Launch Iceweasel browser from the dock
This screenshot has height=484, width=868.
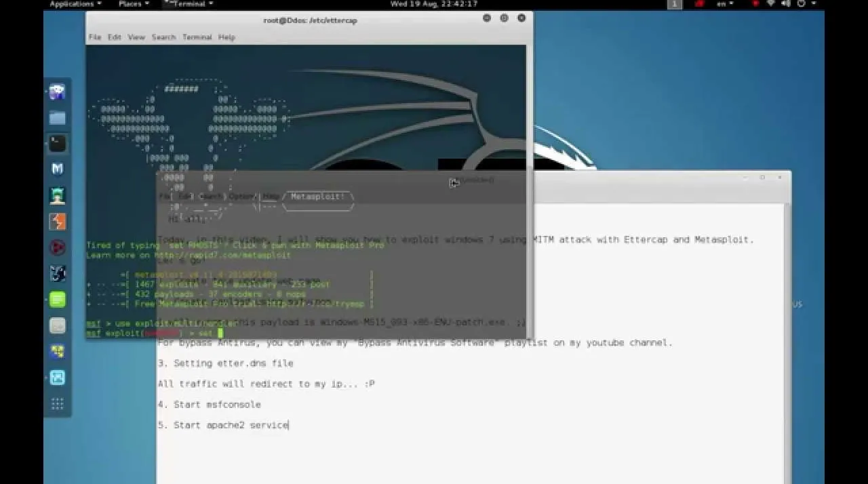pos(58,92)
